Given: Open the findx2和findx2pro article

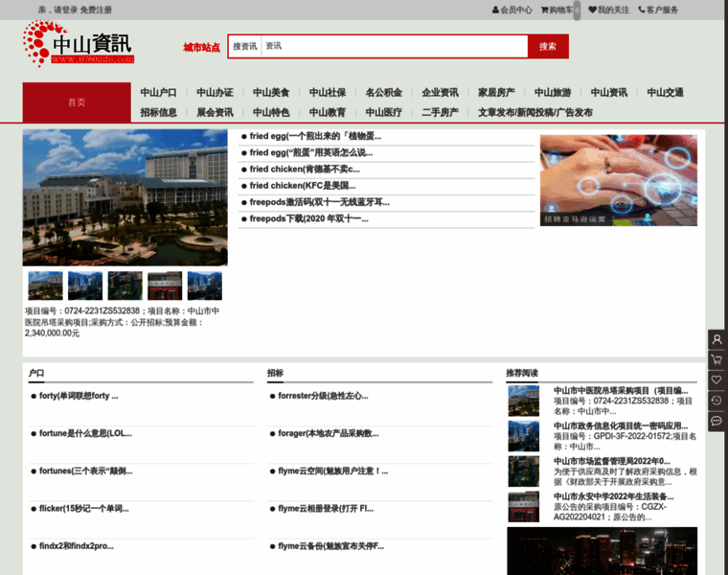Looking at the screenshot, I should 76,546.
